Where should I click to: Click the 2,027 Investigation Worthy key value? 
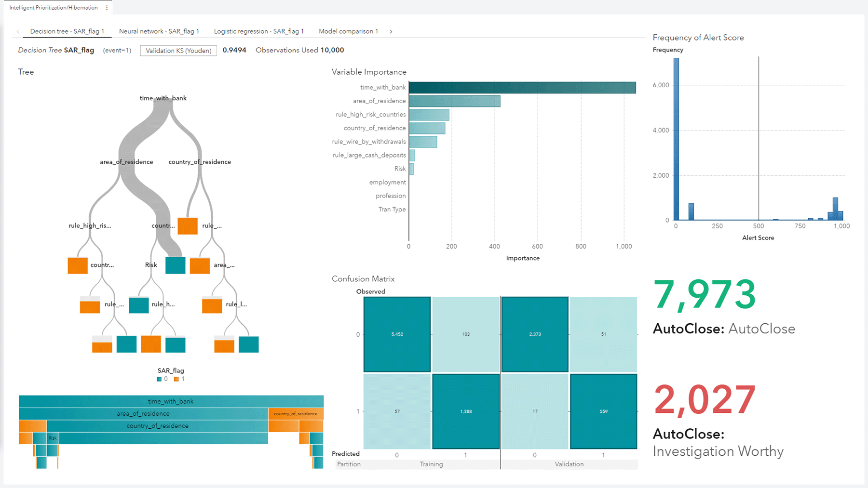704,400
